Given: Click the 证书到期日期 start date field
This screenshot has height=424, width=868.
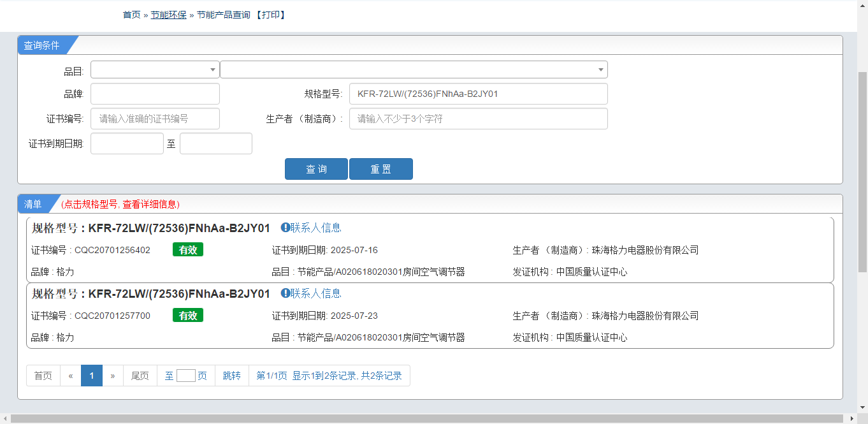Looking at the screenshot, I should tap(127, 143).
